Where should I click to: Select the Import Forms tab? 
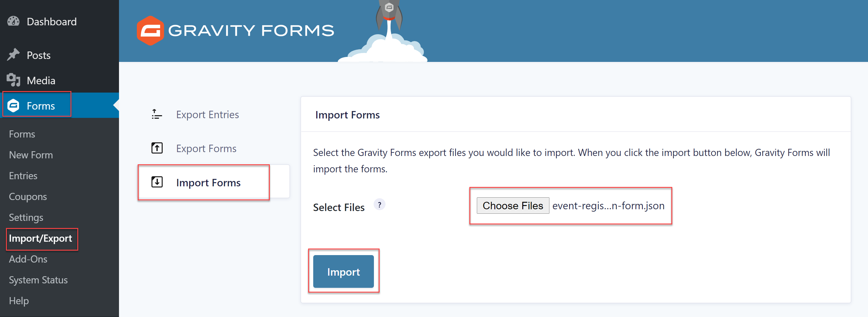(x=214, y=182)
